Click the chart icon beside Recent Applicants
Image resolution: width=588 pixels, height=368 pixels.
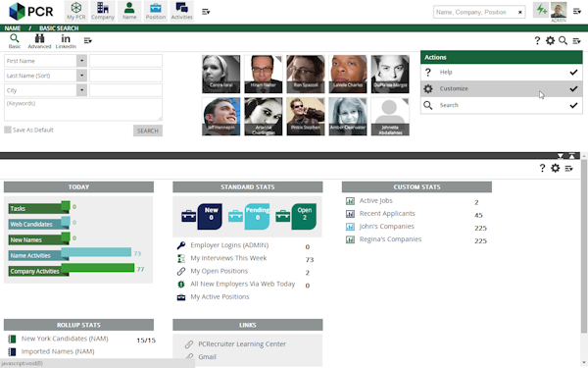tap(350, 214)
